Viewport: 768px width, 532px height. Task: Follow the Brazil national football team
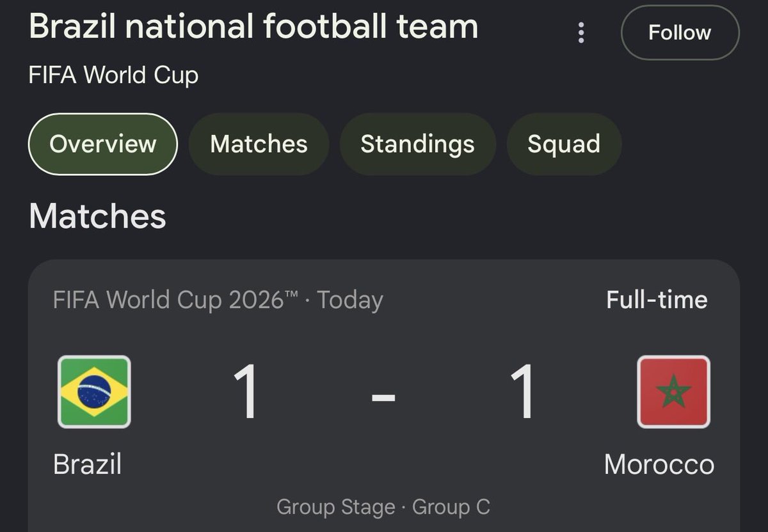click(680, 33)
